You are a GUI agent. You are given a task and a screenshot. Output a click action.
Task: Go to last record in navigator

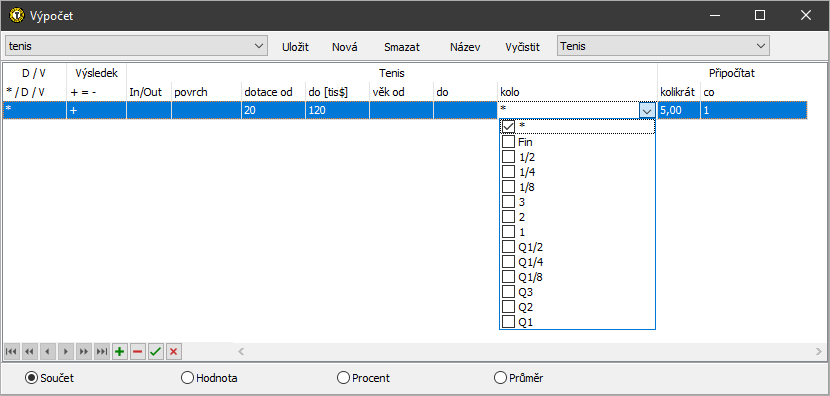click(x=102, y=352)
